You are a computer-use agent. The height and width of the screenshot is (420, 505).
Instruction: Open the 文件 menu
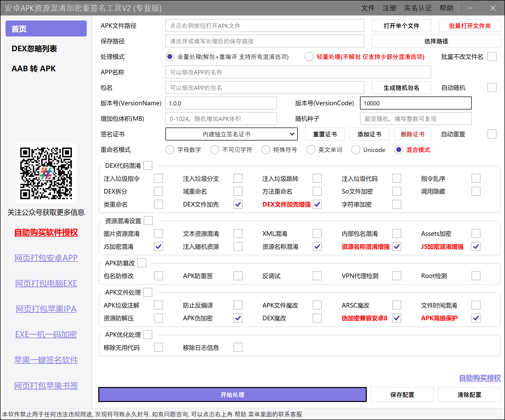coord(368,8)
